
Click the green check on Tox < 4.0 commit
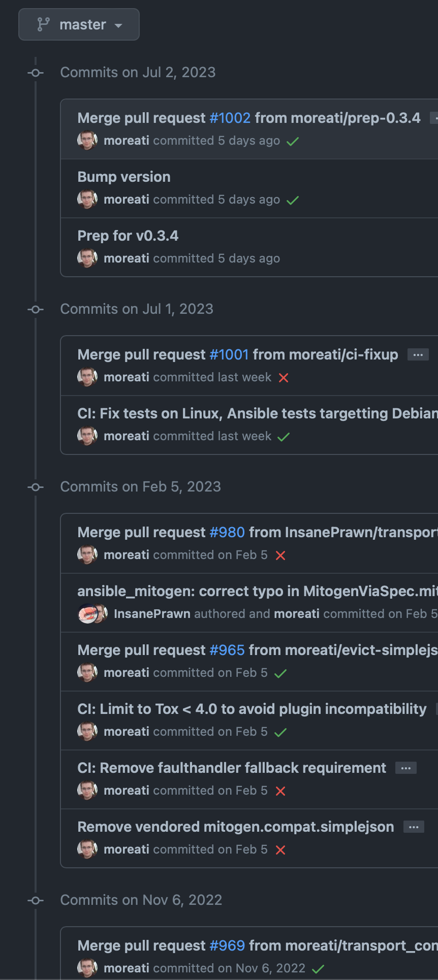pos(280,732)
